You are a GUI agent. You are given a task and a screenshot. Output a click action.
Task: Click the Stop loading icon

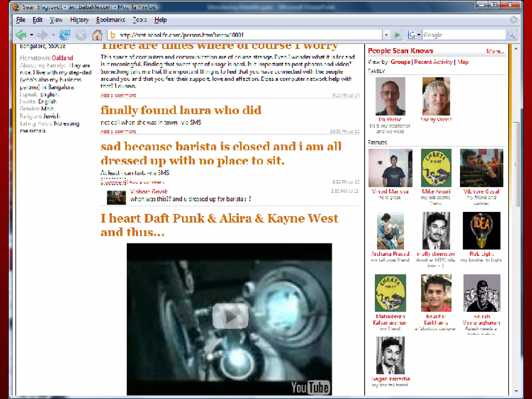coord(81,35)
